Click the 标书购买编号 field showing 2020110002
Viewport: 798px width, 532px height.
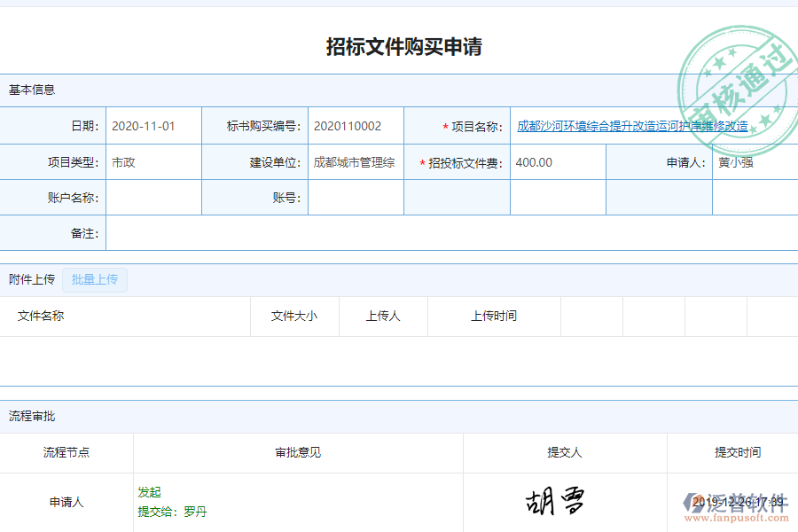355,125
